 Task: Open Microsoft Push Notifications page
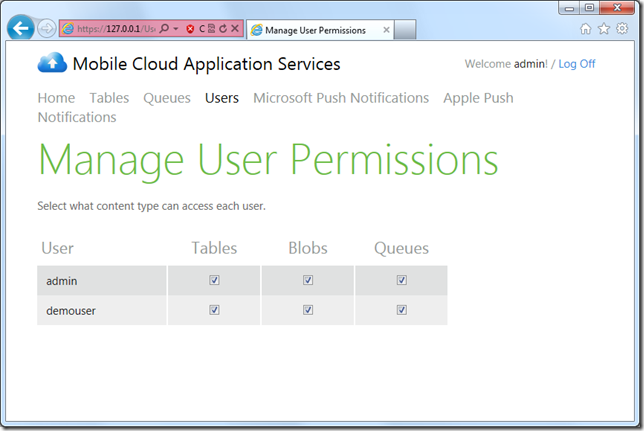(341, 98)
